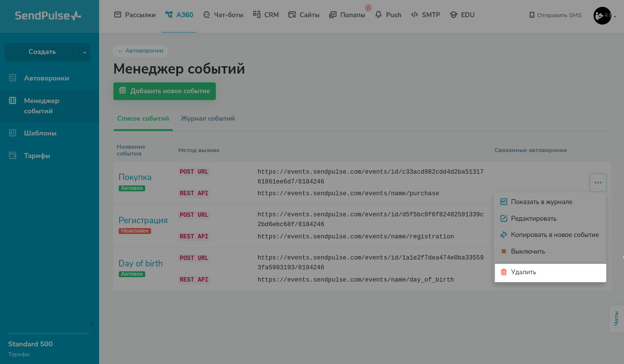The width and height of the screenshot is (624, 364).
Task: Open the Чаты side panel
Action: (x=616, y=319)
